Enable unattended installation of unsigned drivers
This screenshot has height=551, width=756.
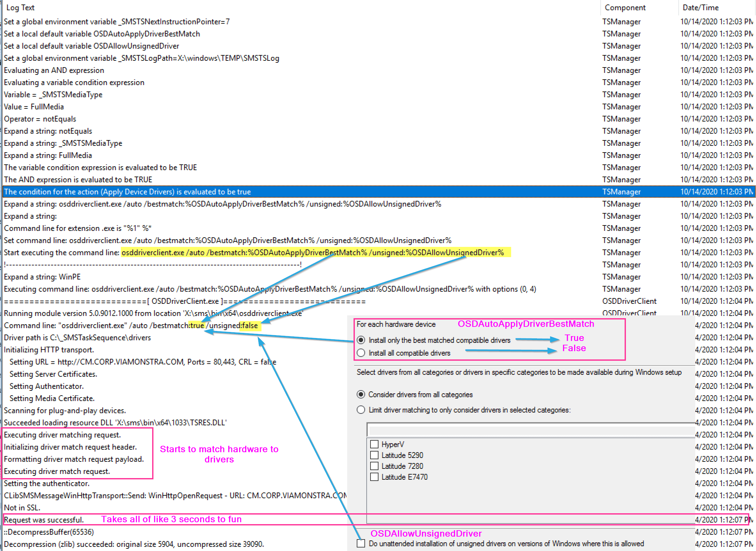(361, 543)
